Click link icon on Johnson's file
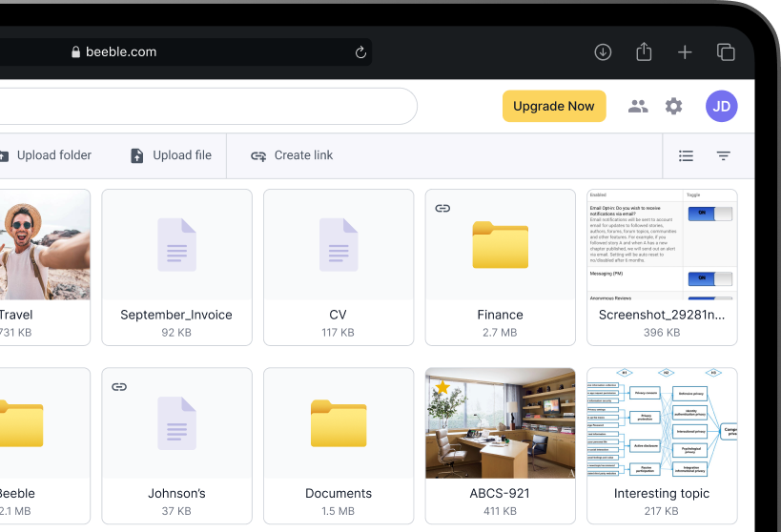Viewport: 781px width, 532px height. tap(119, 387)
